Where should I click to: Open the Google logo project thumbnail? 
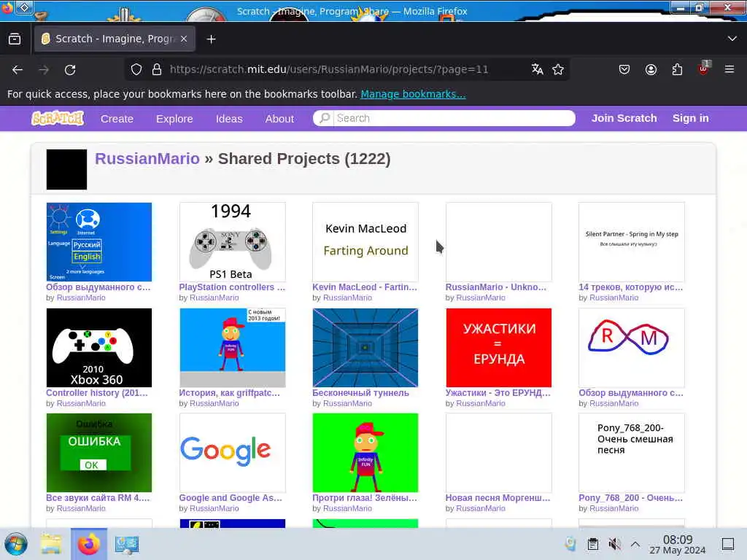233,452
